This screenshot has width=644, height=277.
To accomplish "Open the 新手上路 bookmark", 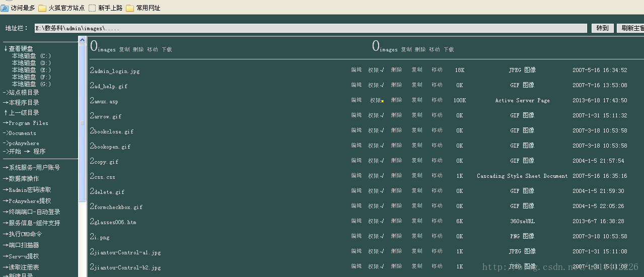I will coord(105,8).
